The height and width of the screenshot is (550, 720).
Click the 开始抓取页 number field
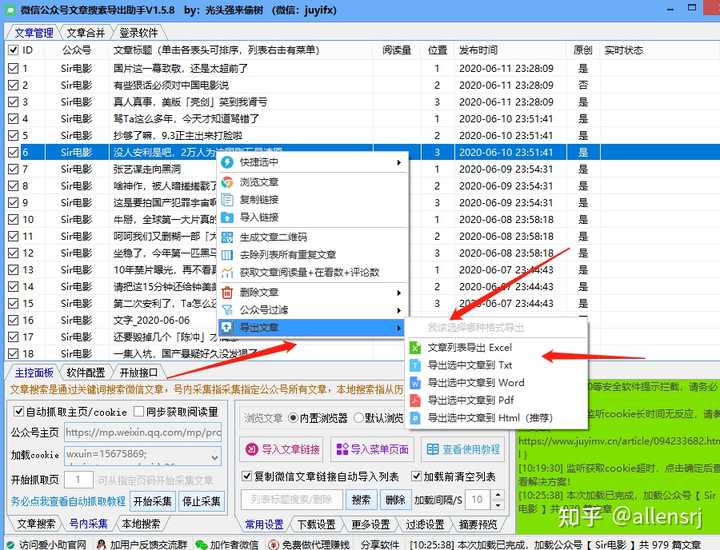[79, 480]
